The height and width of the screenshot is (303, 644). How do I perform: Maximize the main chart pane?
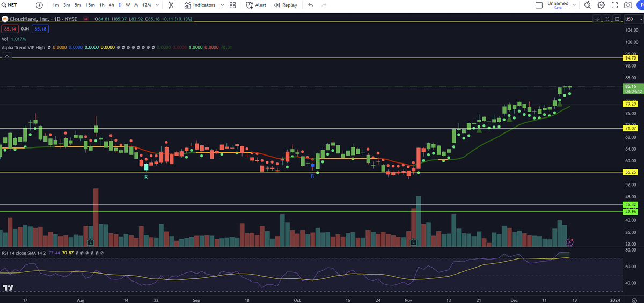(x=616, y=19)
